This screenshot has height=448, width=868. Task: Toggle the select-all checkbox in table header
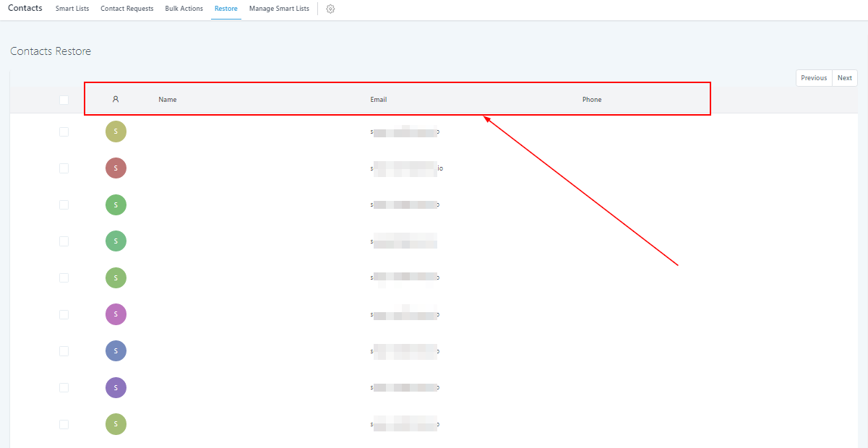[64, 100]
